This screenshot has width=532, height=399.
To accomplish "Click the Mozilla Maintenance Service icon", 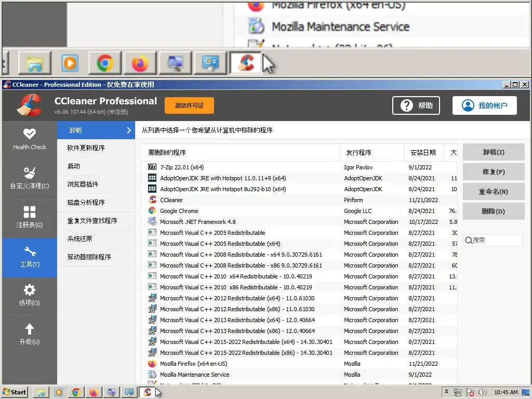I will (x=152, y=374).
